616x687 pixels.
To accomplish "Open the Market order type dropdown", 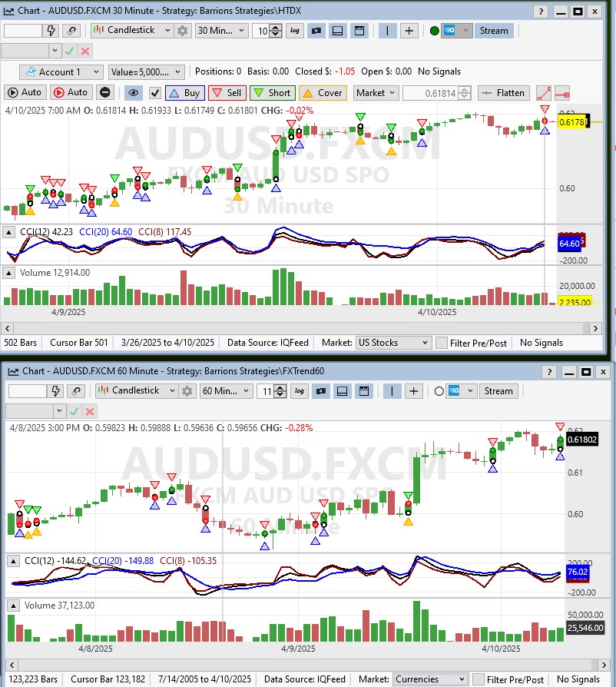I will (x=375, y=93).
